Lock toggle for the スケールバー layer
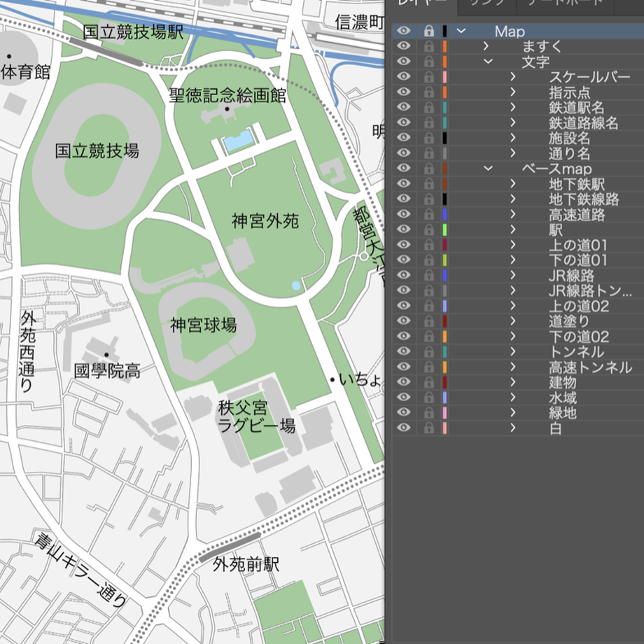 click(429, 77)
